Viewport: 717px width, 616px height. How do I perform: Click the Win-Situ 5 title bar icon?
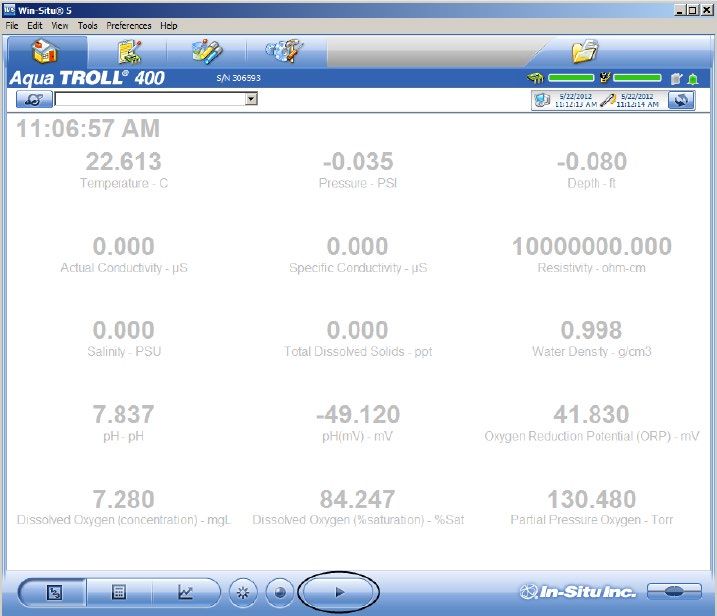[9, 10]
